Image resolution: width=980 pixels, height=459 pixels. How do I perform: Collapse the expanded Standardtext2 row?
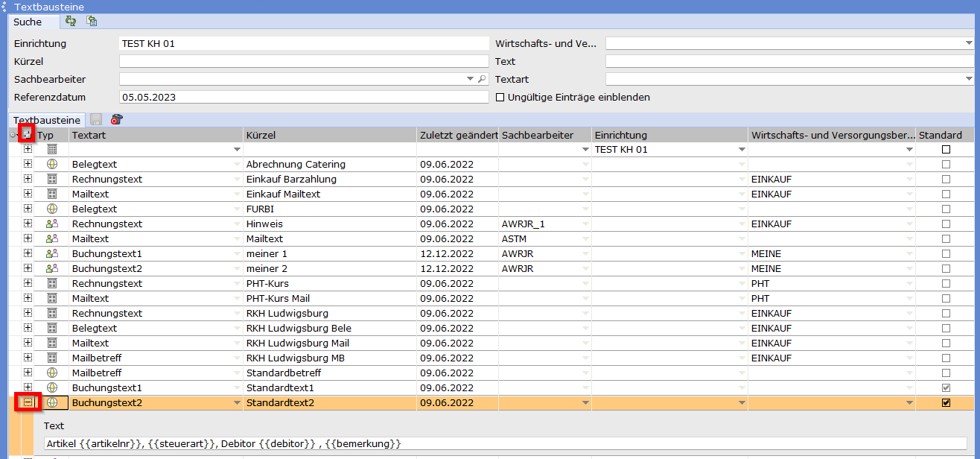[28, 402]
